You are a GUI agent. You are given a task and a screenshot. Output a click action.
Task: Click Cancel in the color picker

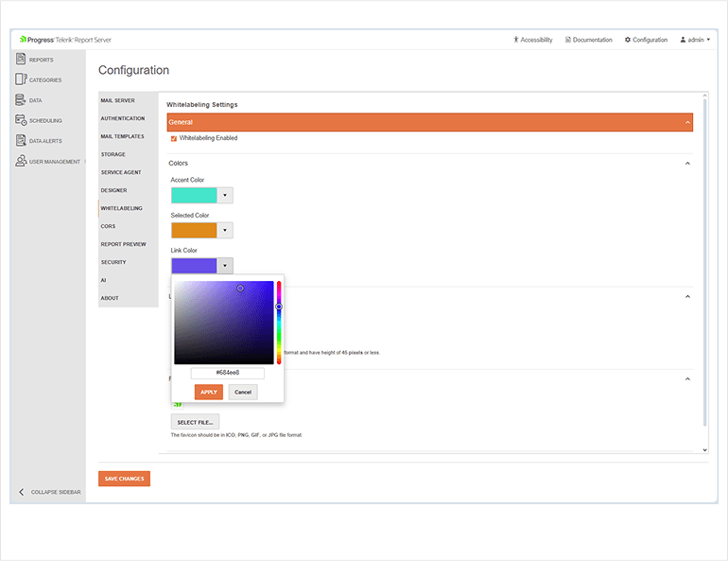(243, 393)
